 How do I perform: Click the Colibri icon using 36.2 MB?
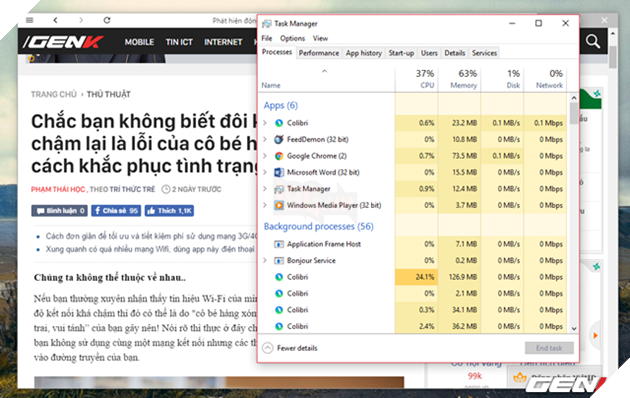279,327
